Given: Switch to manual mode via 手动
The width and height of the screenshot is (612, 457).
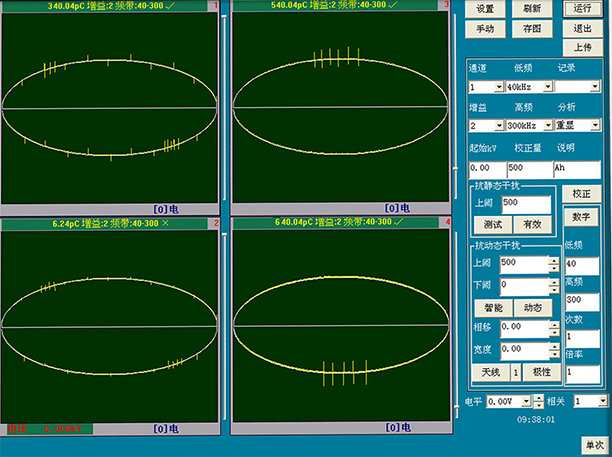Looking at the screenshot, I should click(485, 29).
